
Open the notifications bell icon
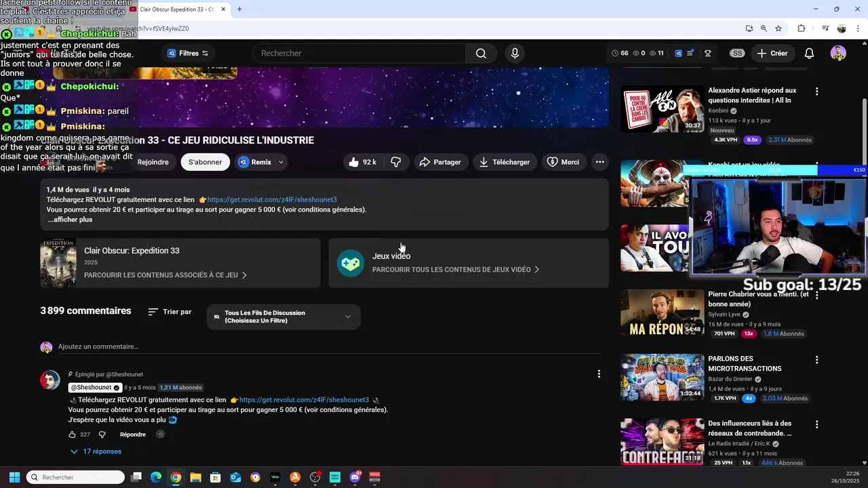[x=809, y=53]
